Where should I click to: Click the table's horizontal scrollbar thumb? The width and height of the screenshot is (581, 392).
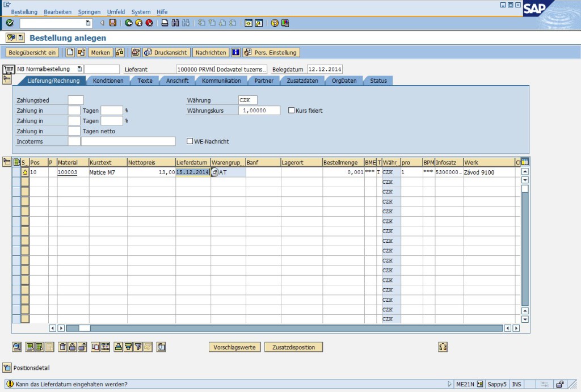click(84, 328)
